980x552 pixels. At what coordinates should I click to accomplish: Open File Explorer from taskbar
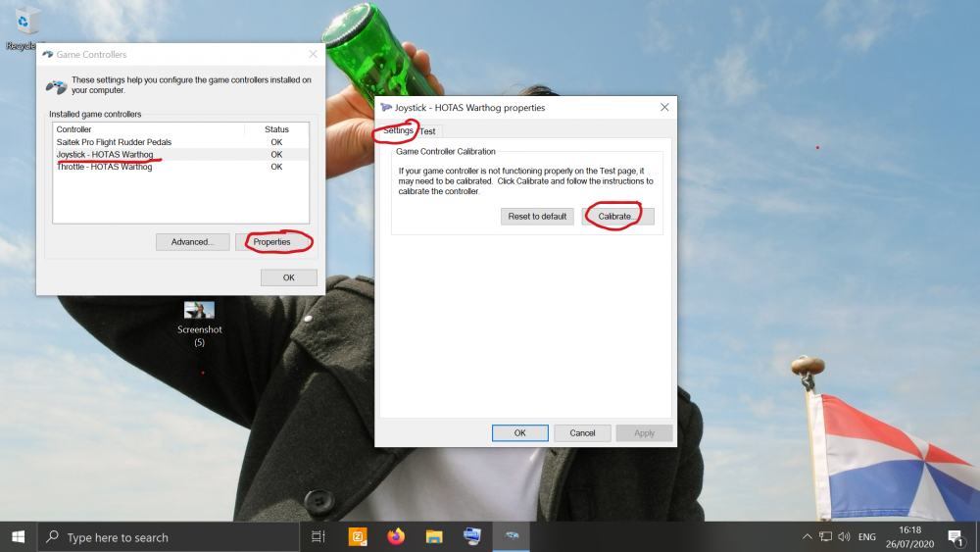pyautogui.click(x=434, y=537)
